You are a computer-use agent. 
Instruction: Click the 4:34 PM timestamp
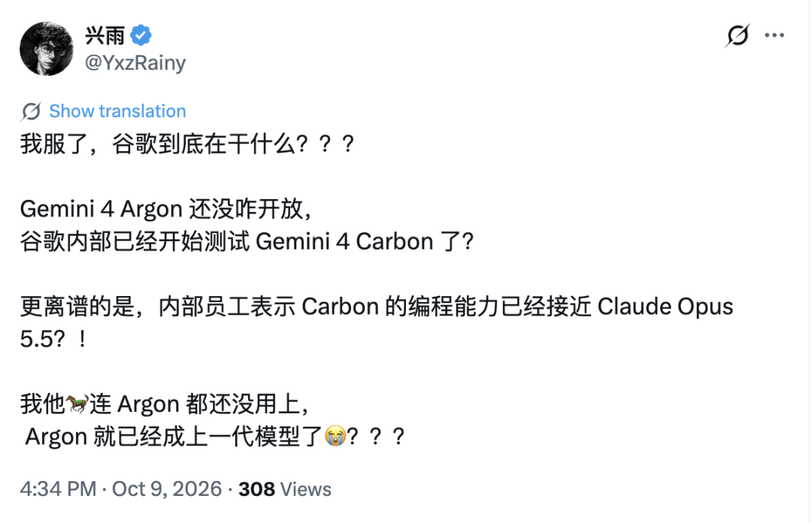[x=58, y=489]
